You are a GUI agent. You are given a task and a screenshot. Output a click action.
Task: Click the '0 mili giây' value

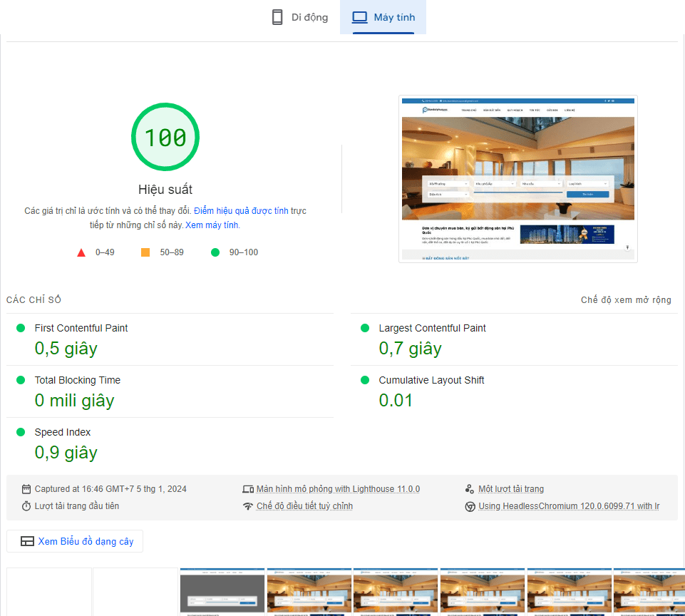point(74,401)
